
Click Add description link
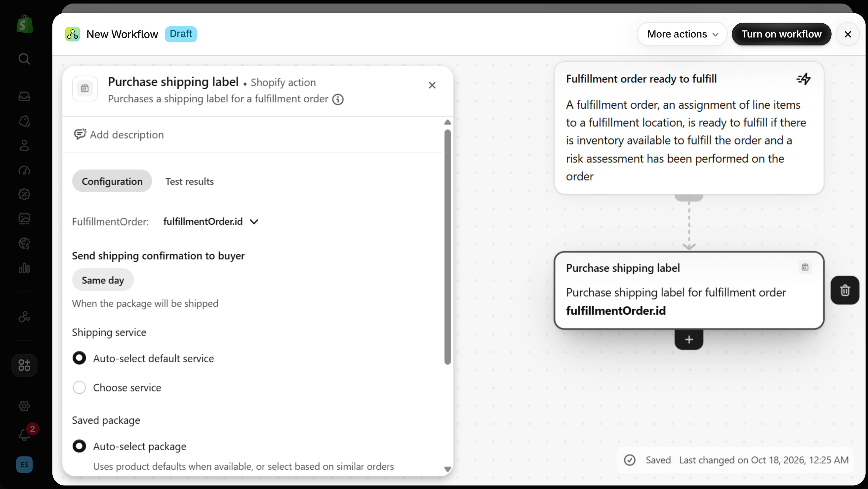click(x=119, y=134)
